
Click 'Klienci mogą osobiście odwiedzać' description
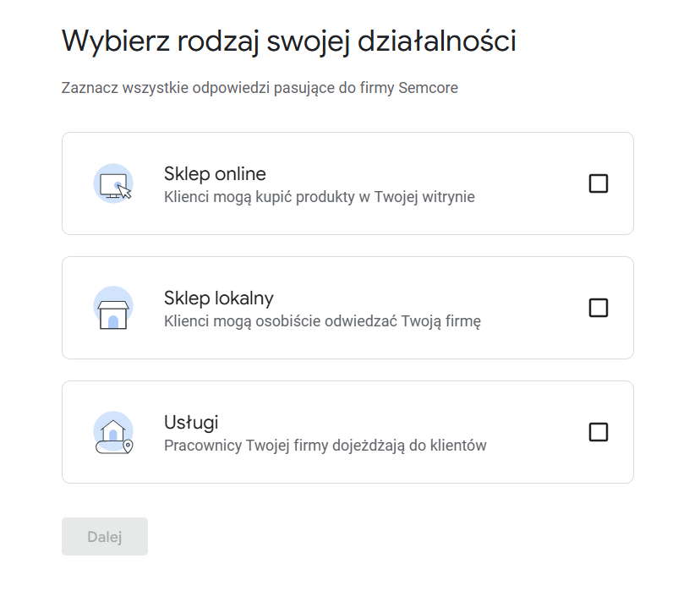point(322,321)
